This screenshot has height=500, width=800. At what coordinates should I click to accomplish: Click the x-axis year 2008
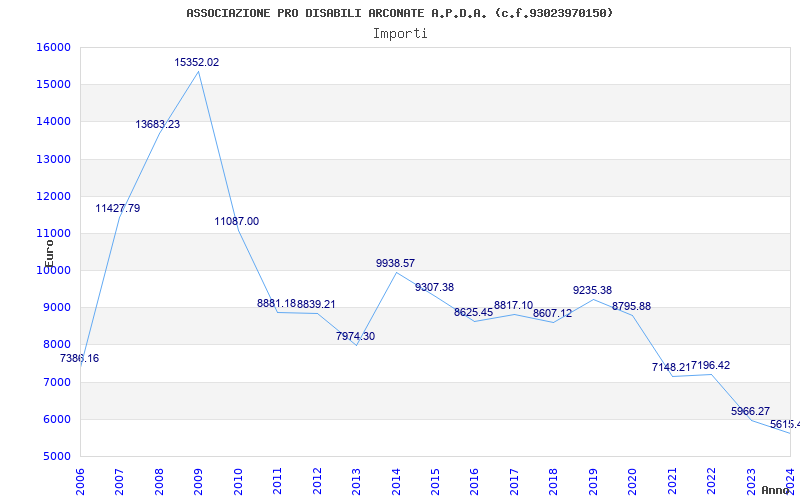pyautogui.click(x=159, y=481)
